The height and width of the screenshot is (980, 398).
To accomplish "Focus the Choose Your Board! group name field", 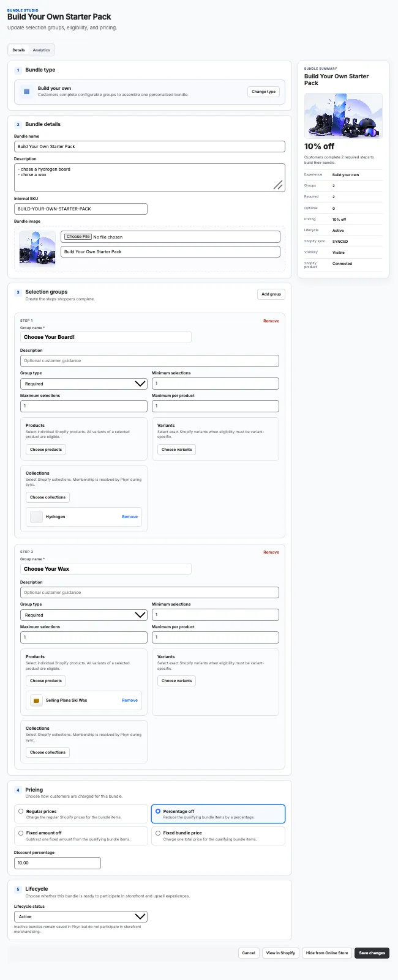I will coord(106,337).
